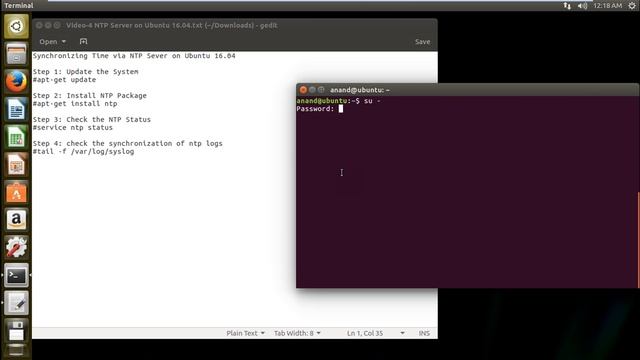The image size is (640, 360).
Task: Click the Terminal label in the top panel
Action: (19, 6)
